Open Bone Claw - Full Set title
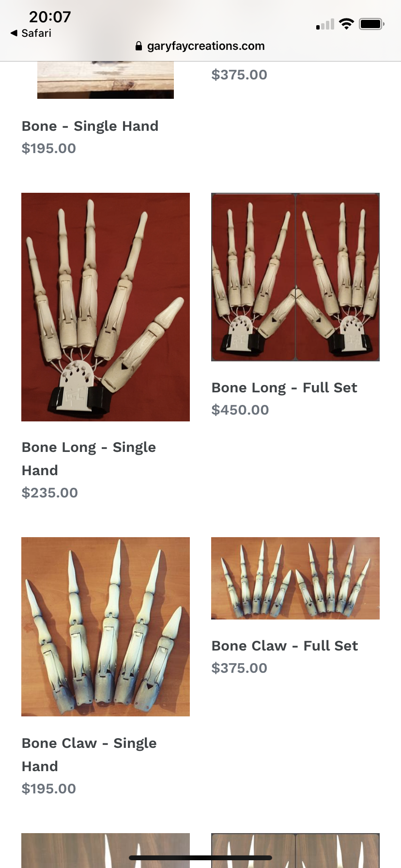Viewport: 401px width, 868px height. click(285, 646)
